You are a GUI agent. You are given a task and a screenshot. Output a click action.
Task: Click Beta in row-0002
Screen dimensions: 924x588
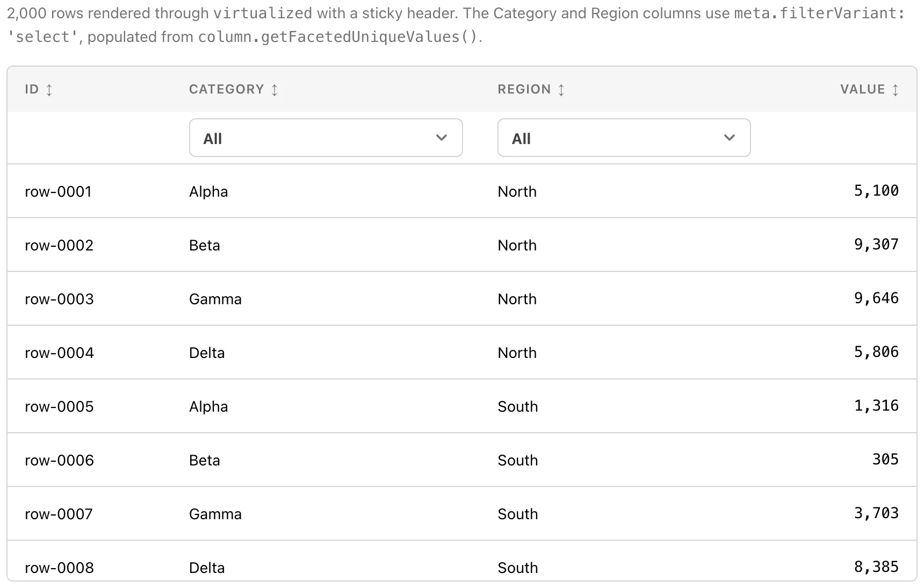pos(205,246)
